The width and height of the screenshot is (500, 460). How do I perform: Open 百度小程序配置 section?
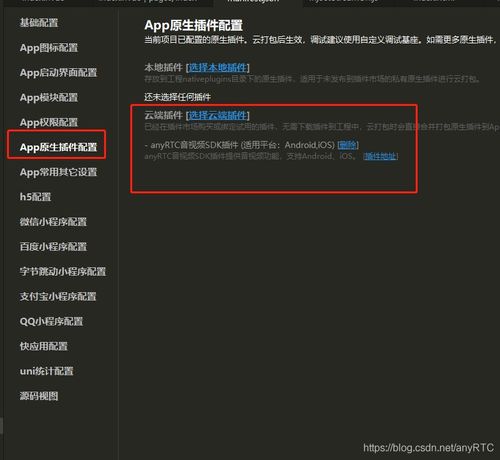coord(53,247)
